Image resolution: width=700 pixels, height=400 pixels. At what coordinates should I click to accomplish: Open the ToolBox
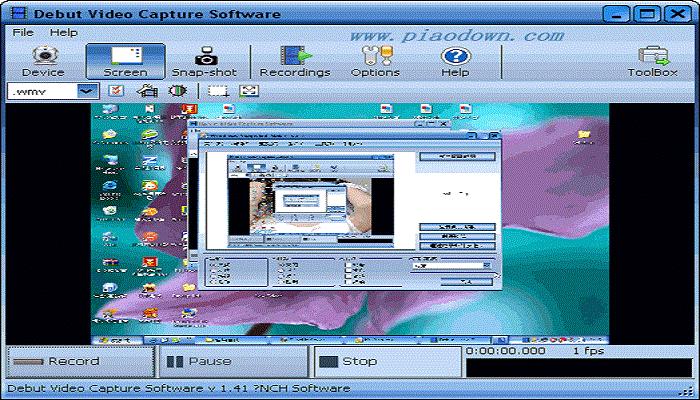[653, 62]
